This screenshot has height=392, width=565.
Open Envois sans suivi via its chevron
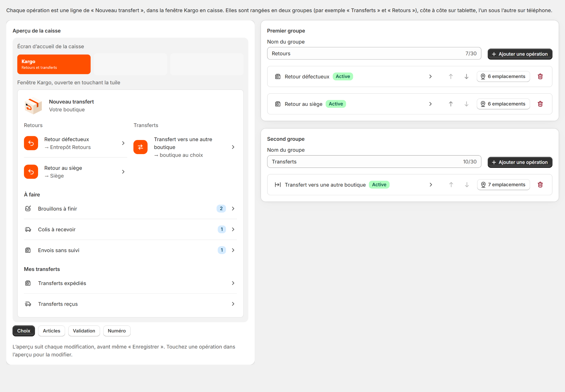tap(233, 250)
